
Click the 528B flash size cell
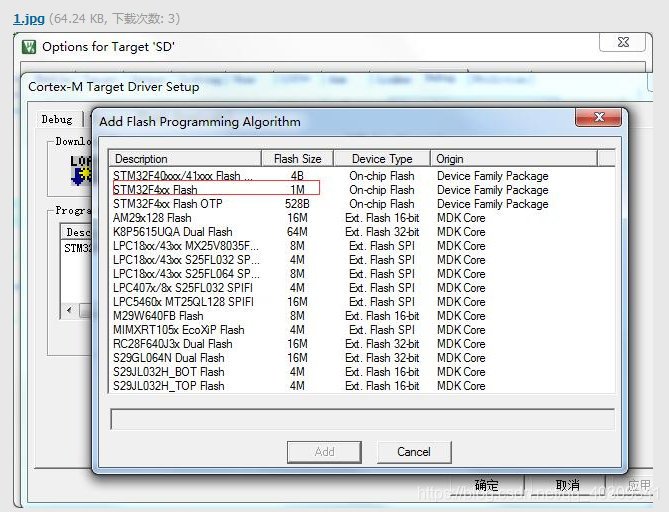tap(297, 204)
